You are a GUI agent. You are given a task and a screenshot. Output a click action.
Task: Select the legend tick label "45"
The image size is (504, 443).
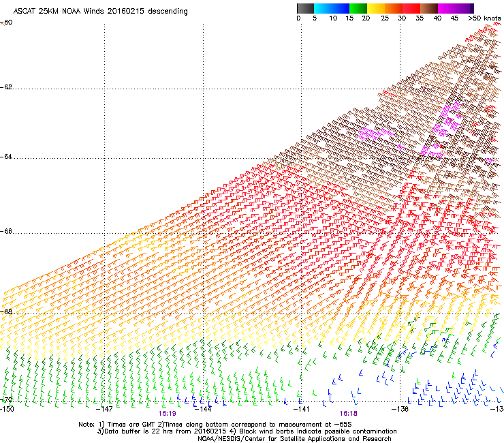[x=454, y=18]
